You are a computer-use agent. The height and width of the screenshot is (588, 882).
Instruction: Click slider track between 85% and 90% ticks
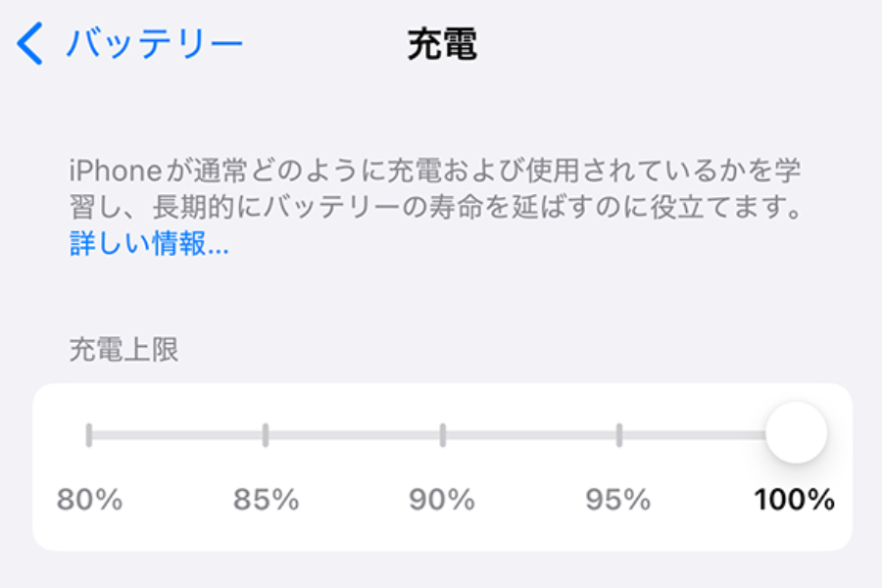354,434
